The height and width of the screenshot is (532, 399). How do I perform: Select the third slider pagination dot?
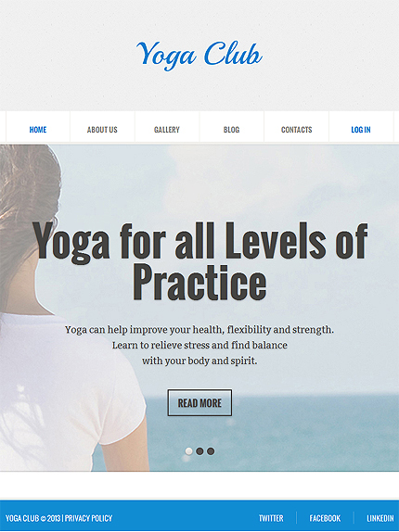(x=211, y=451)
